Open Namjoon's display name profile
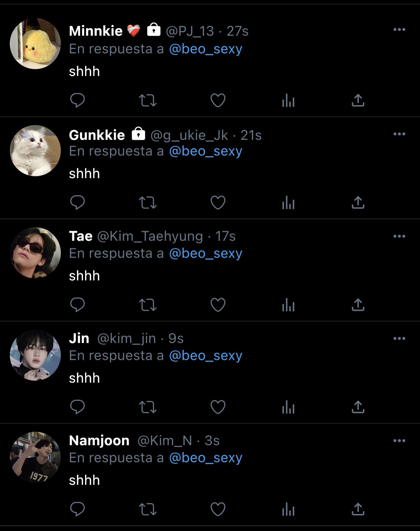This screenshot has width=420, height=531. 99,441
